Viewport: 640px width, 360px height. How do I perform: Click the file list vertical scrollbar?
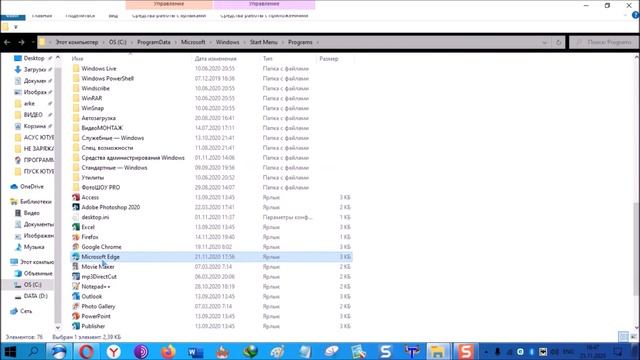click(636, 249)
